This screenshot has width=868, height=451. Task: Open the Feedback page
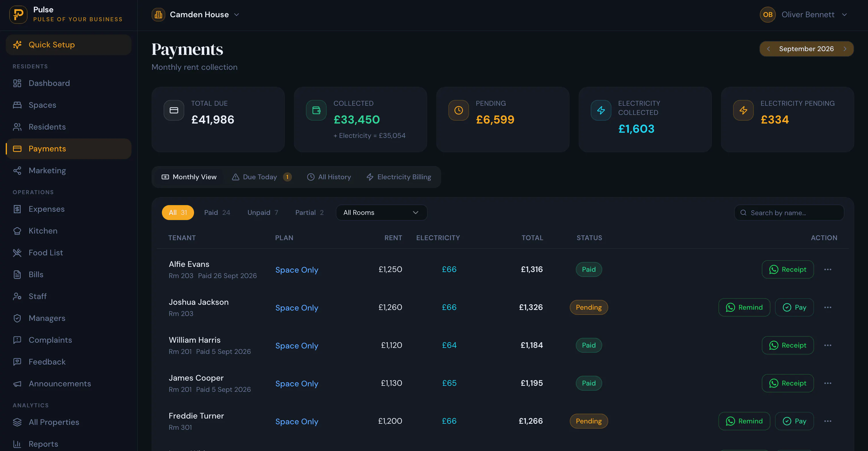pos(68,362)
